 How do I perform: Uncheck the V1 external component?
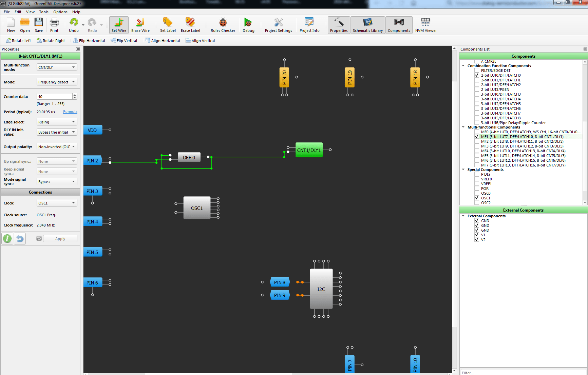pos(477,235)
